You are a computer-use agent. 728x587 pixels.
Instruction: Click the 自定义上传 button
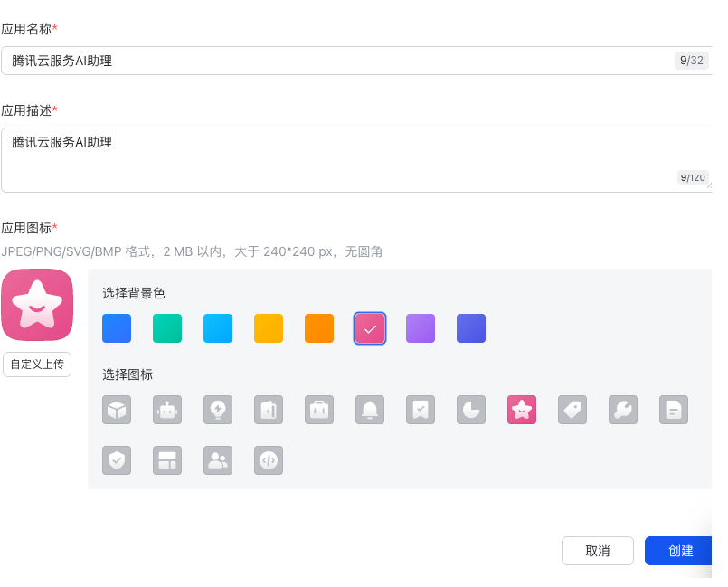(x=37, y=365)
